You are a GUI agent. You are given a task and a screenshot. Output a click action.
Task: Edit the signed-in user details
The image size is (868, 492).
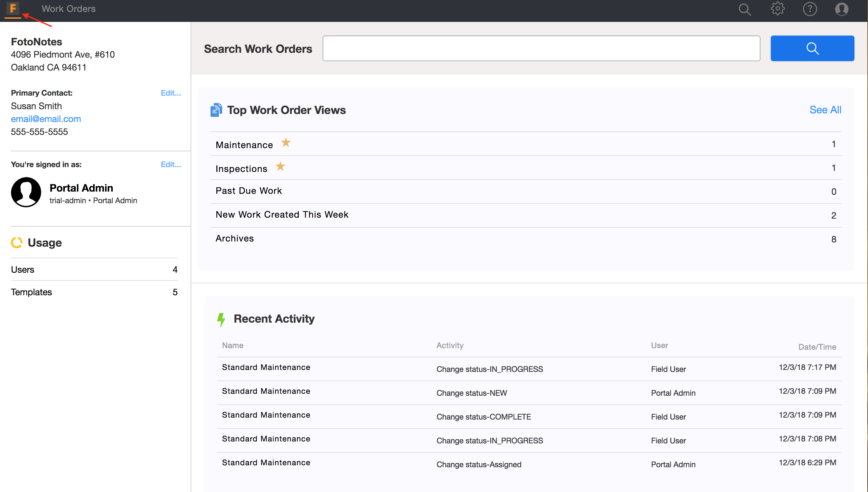coord(171,165)
